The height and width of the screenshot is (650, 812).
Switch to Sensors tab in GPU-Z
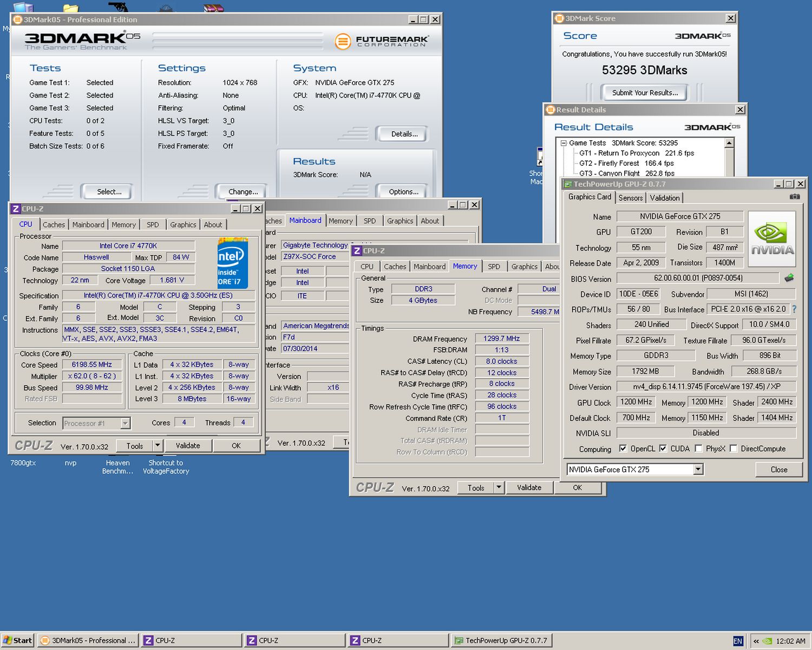(x=631, y=198)
